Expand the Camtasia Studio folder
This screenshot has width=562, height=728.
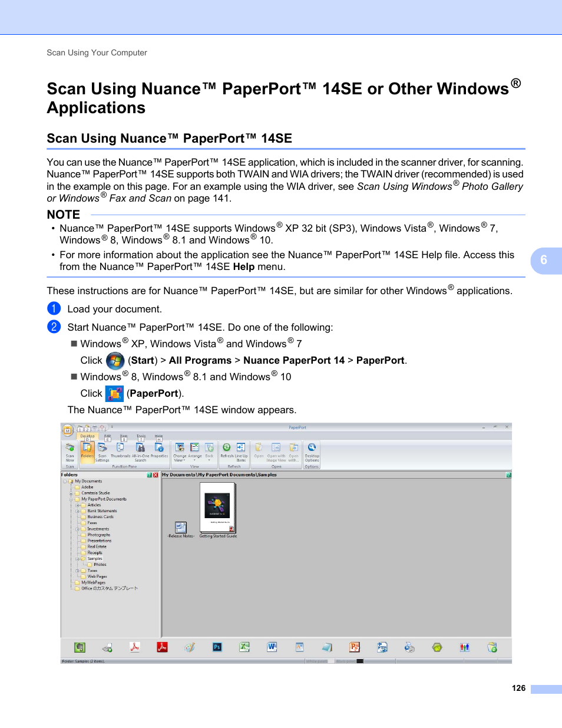[71, 493]
